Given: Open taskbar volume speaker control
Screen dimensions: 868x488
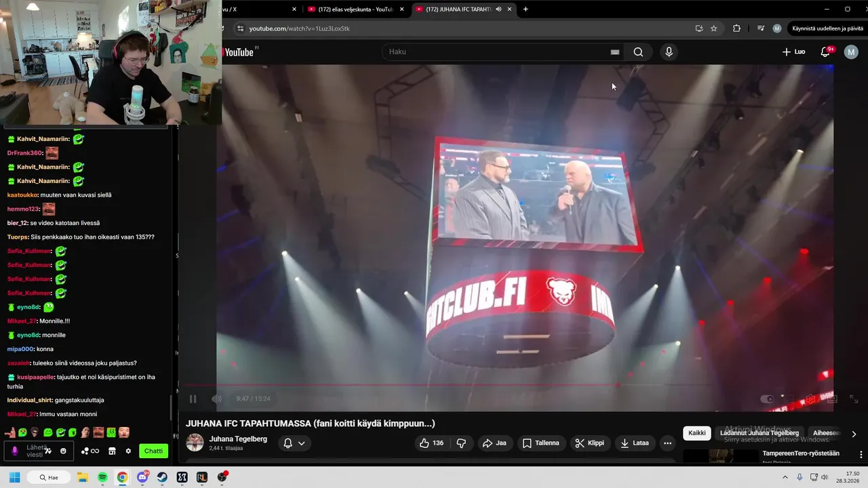Looking at the screenshot, I should [825, 478].
